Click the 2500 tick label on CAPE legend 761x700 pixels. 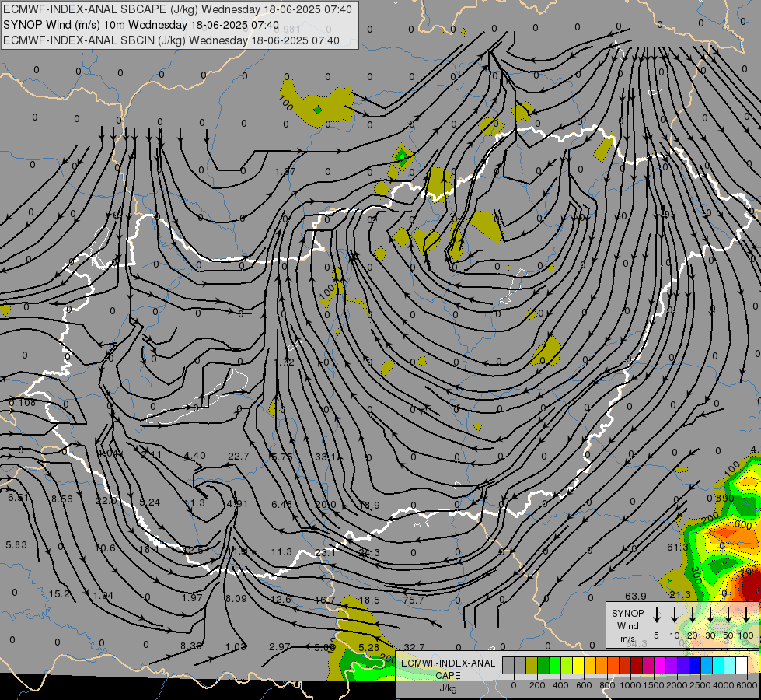(700, 685)
